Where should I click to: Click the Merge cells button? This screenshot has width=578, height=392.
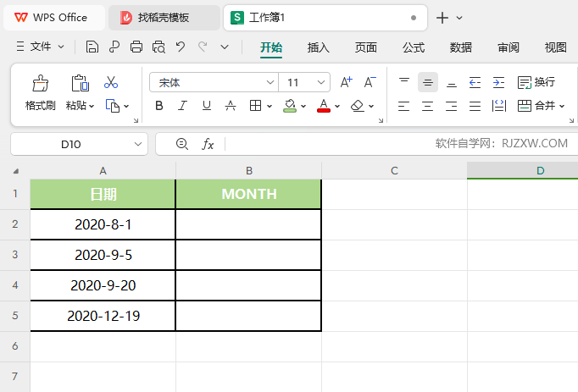536,106
